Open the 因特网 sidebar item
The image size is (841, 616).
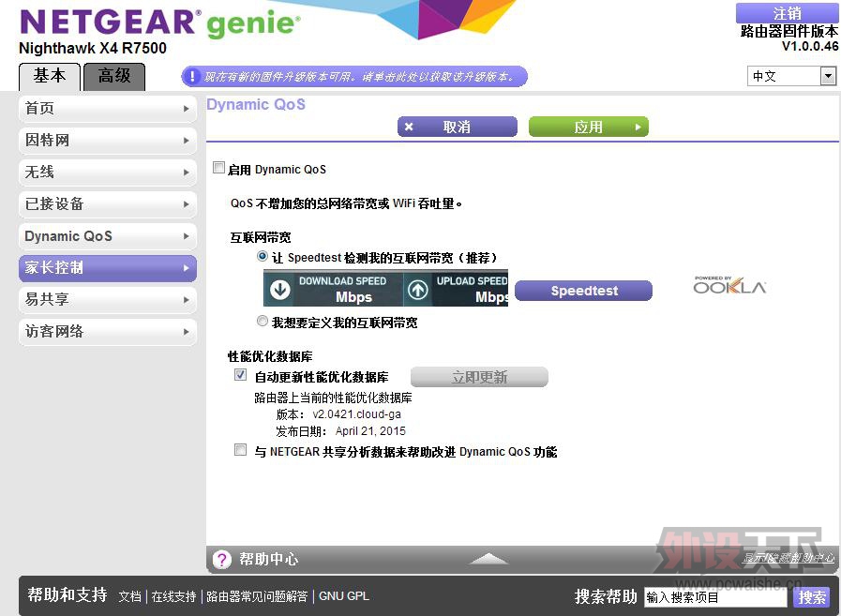click(x=108, y=141)
